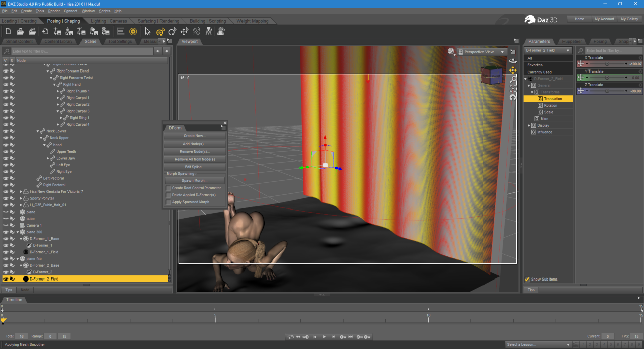644x349 pixels.
Task: Click the New scene file icon
Action: coord(8,32)
